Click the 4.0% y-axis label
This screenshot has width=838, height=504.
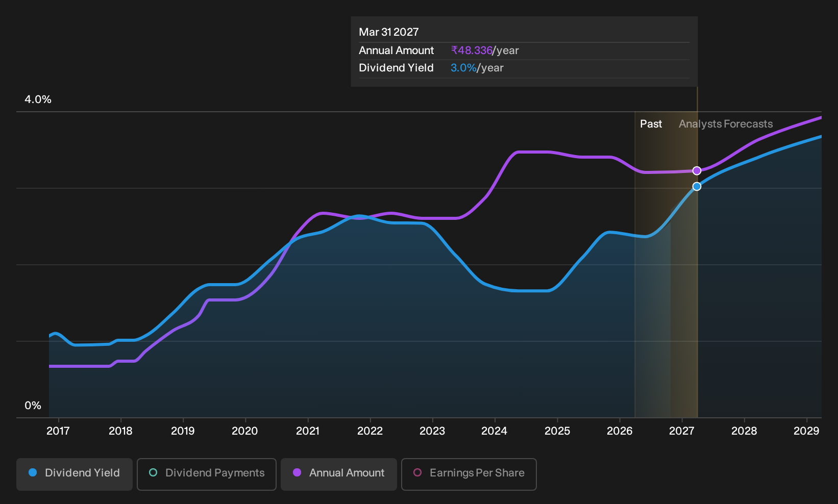click(x=38, y=99)
